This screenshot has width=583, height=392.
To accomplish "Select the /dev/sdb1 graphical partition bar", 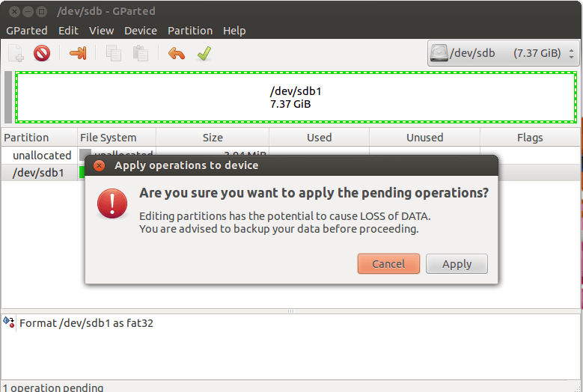I will pos(296,97).
